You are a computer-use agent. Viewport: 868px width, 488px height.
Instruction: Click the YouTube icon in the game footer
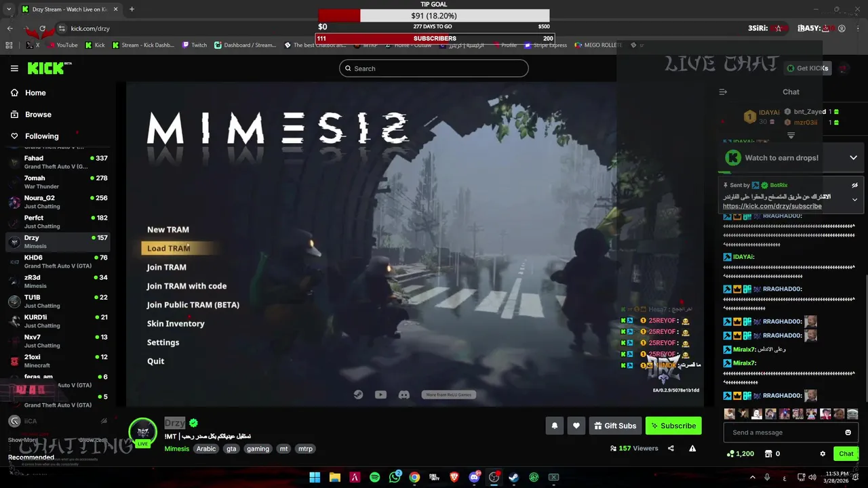coord(380,394)
